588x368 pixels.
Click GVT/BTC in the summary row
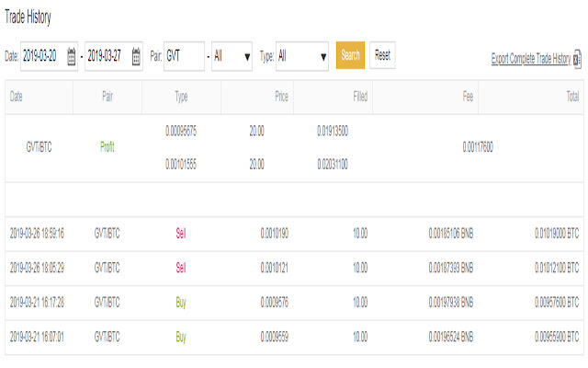point(39,147)
